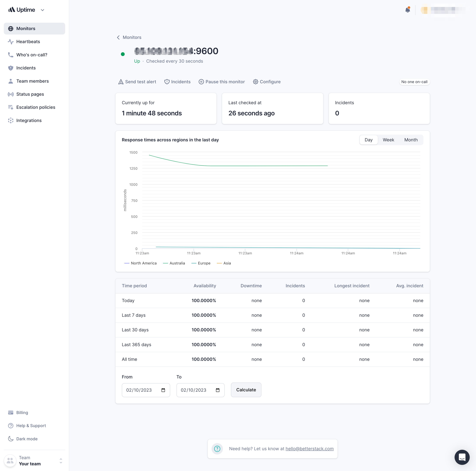Click the Integrations sidebar icon
The image size is (476, 471).
pyautogui.click(x=10, y=120)
